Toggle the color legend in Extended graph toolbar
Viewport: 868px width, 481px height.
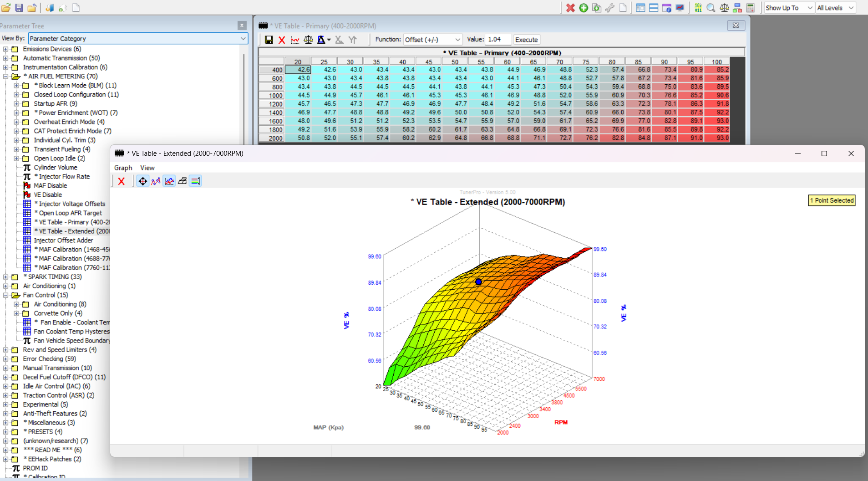pyautogui.click(x=195, y=181)
